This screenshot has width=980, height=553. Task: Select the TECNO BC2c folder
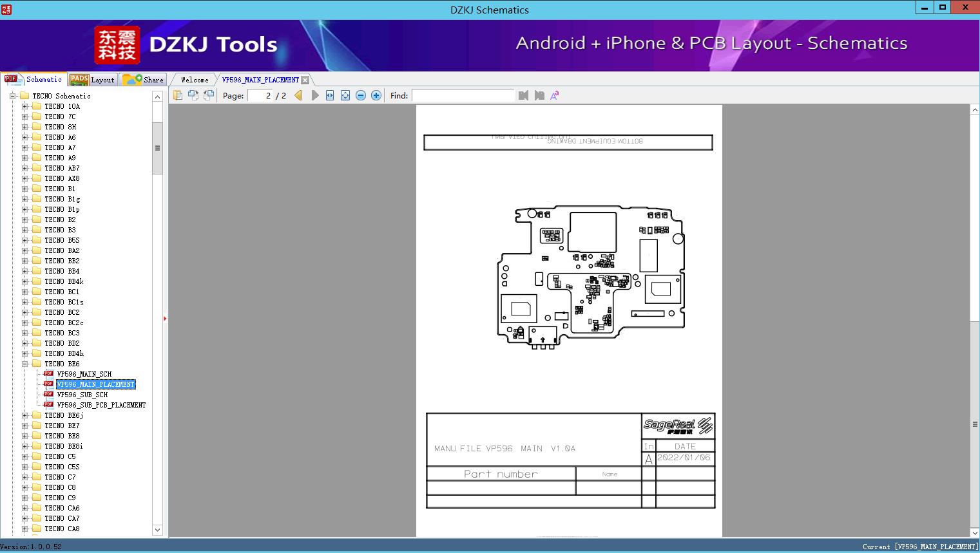coord(64,323)
